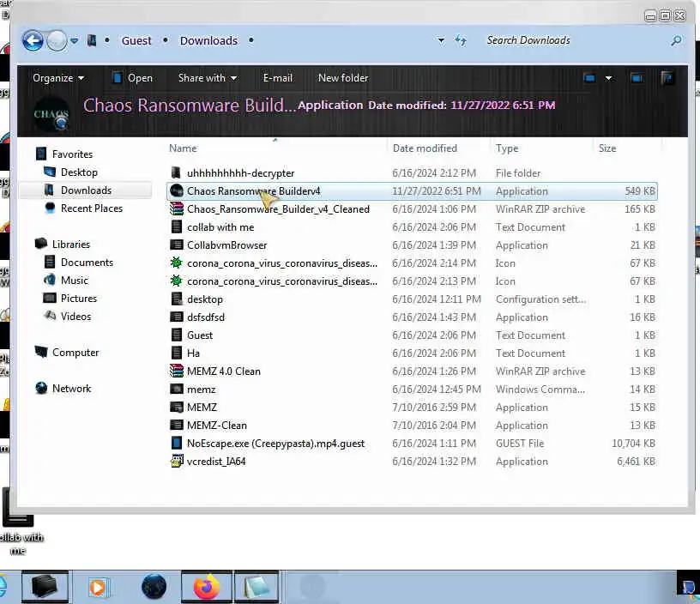700x604 pixels.
Task: Open the black folder taskbar button
Action: (45, 587)
